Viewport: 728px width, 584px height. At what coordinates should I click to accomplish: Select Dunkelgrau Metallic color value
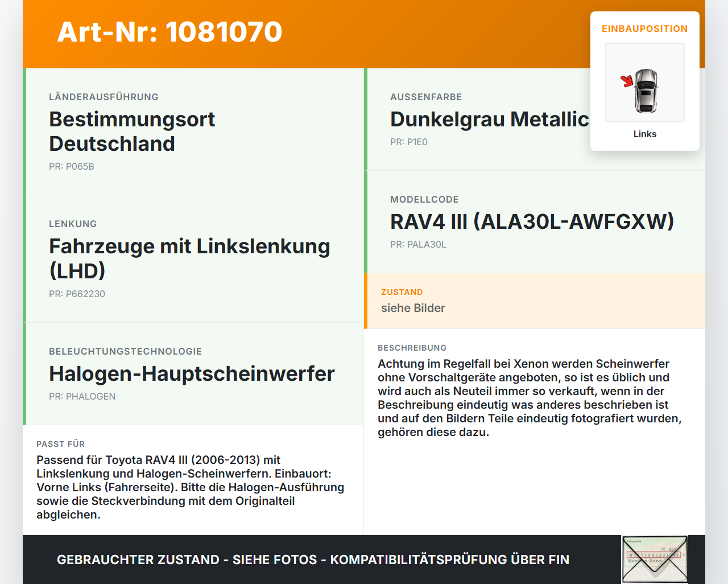point(490,119)
